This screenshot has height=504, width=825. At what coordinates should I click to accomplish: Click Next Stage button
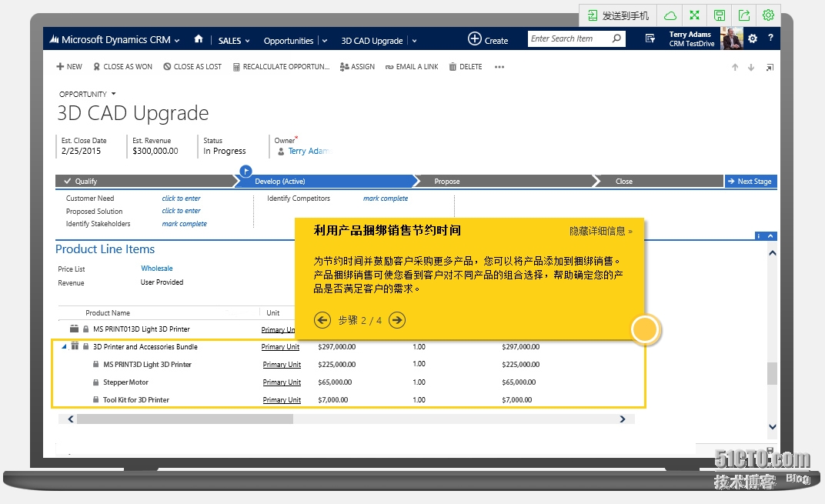click(750, 181)
